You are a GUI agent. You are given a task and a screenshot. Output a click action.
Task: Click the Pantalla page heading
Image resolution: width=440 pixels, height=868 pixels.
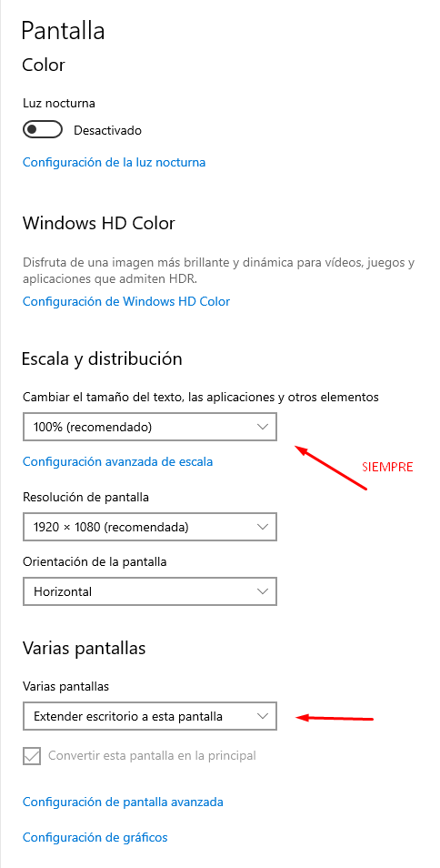click(x=63, y=30)
